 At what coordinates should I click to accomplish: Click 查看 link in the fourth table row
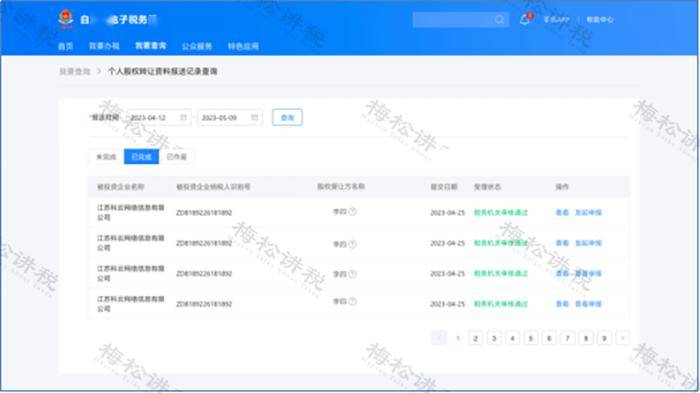point(562,304)
